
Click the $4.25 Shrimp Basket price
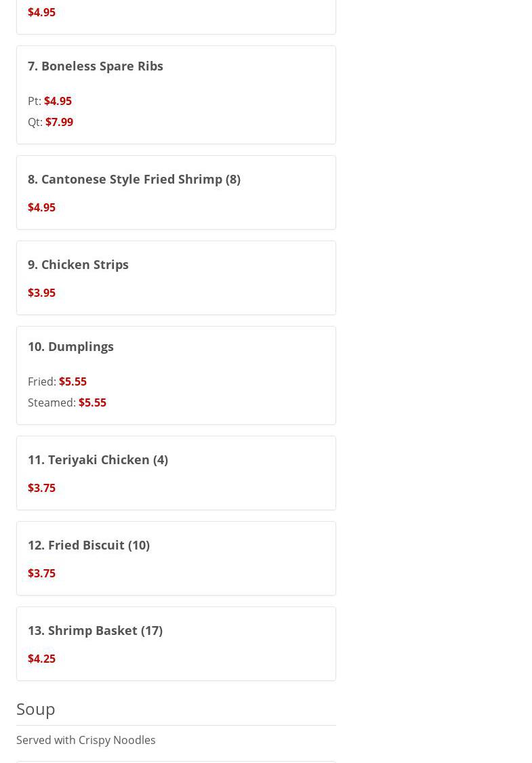click(x=41, y=659)
